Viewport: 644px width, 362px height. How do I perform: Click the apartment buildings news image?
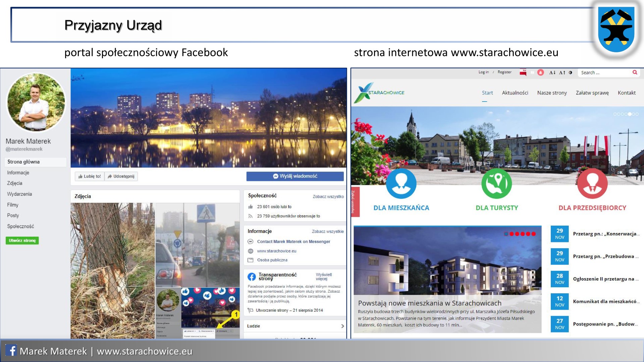(x=447, y=260)
